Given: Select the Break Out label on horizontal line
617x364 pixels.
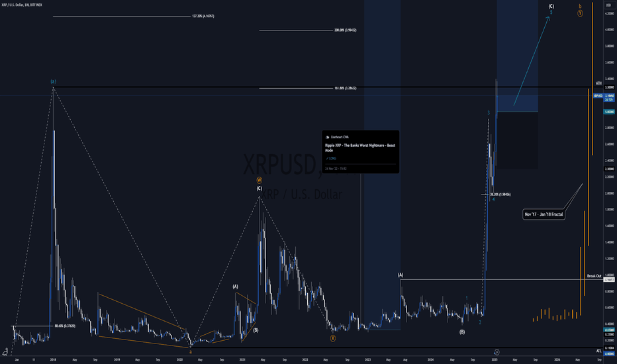Looking at the screenshot, I should click(594, 276).
